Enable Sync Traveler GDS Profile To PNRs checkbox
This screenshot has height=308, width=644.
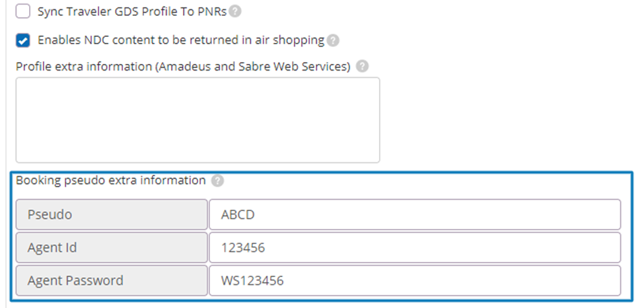pos(22,11)
